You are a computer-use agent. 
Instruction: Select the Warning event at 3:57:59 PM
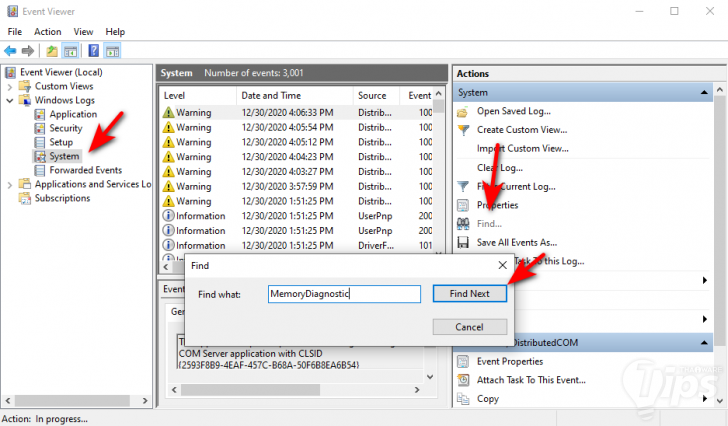pyautogui.click(x=297, y=187)
